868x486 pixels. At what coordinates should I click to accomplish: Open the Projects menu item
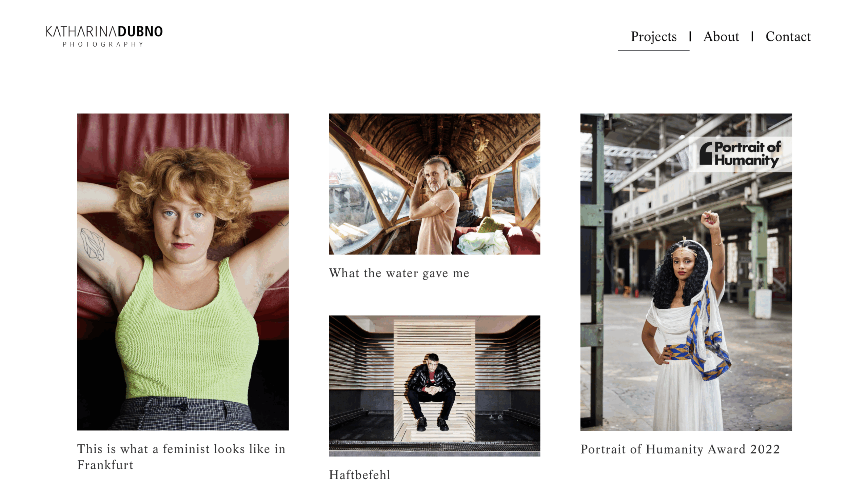click(653, 37)
